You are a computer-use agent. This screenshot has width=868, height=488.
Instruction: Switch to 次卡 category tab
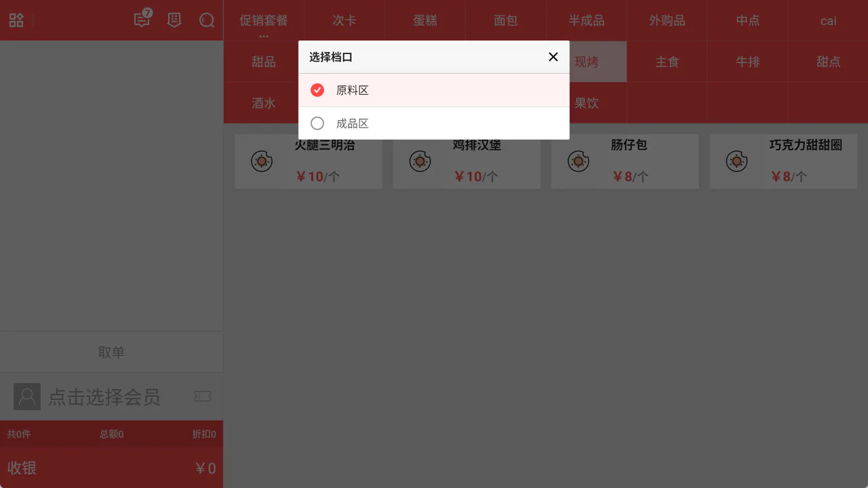pos(344,20)
